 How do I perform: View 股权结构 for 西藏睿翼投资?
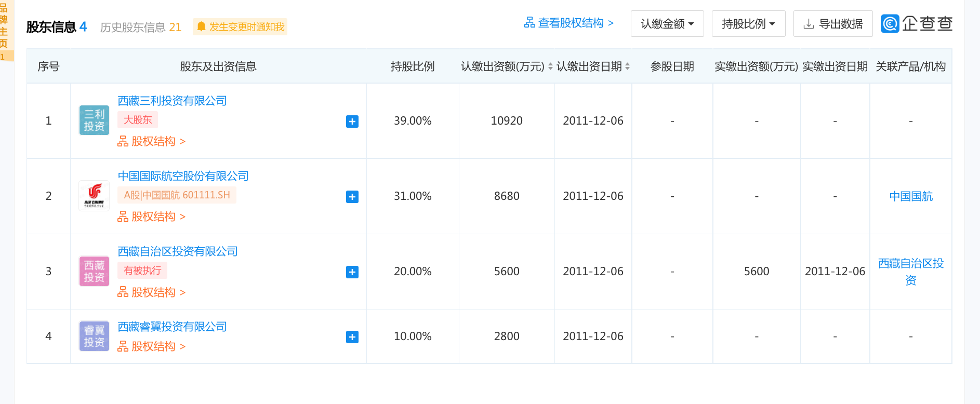[151, 346]
